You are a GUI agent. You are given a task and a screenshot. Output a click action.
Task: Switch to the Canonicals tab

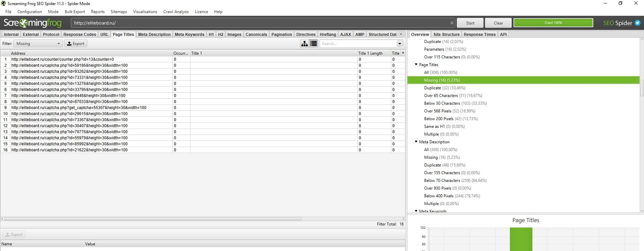(x=256, y=34)
